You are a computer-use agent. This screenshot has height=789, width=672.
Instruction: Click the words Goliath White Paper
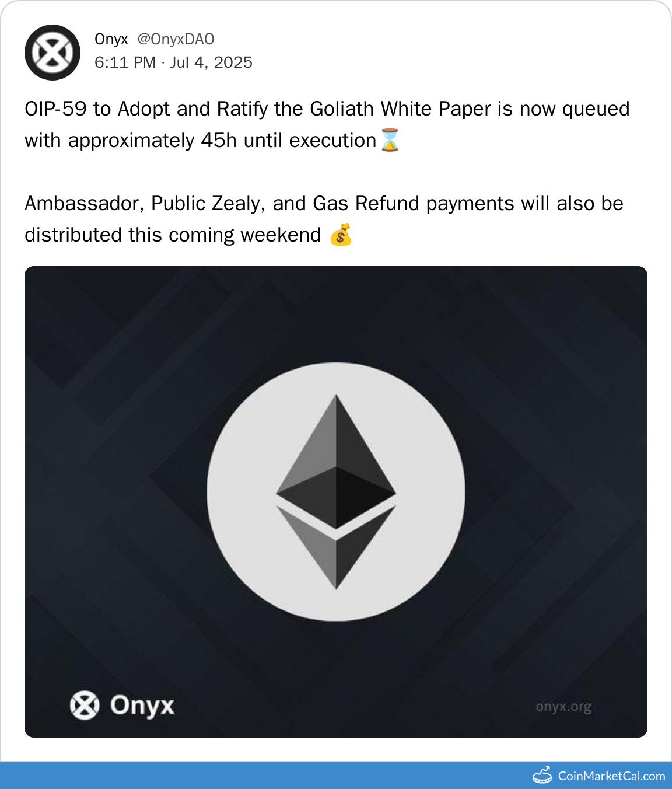401,109
